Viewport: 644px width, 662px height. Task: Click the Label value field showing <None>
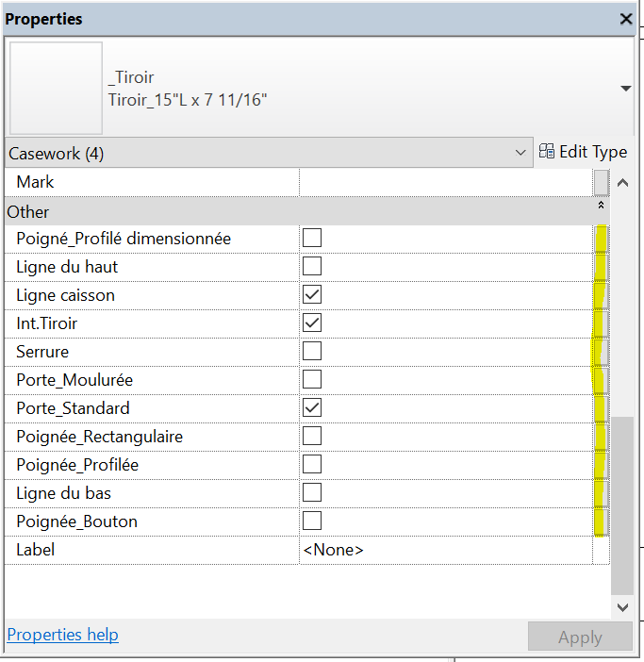coord(445,550)
